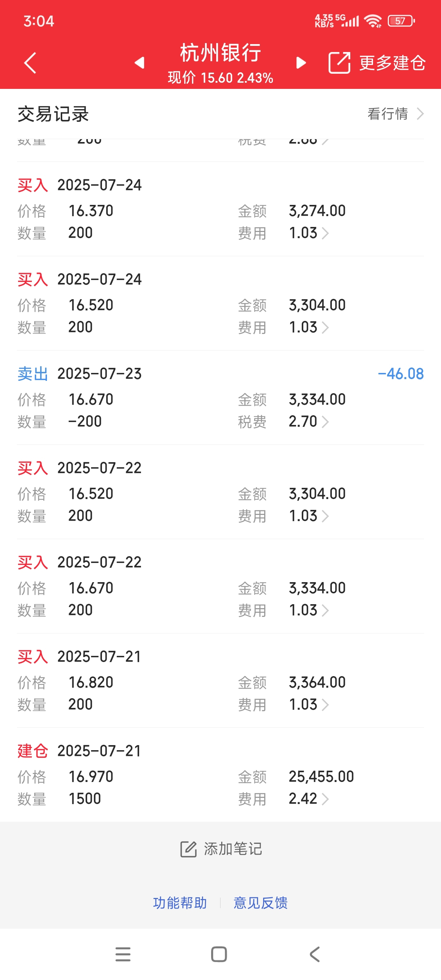
Task: Switch to previous stock with left triangle
Action: click(140, 63)
